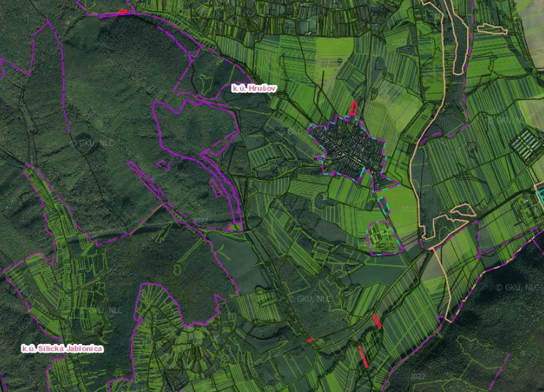Click the k.ú. Hrušov cadastral label

(x=255, y=88)
